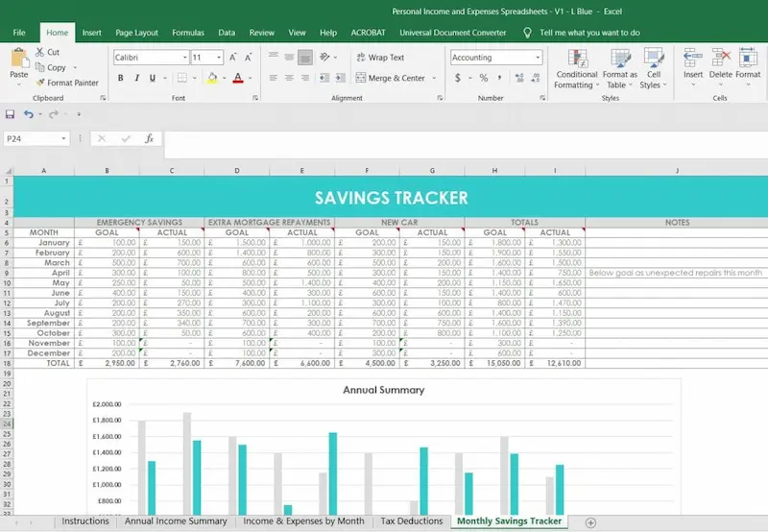
Task: Align text to the right
Action: 305,78
